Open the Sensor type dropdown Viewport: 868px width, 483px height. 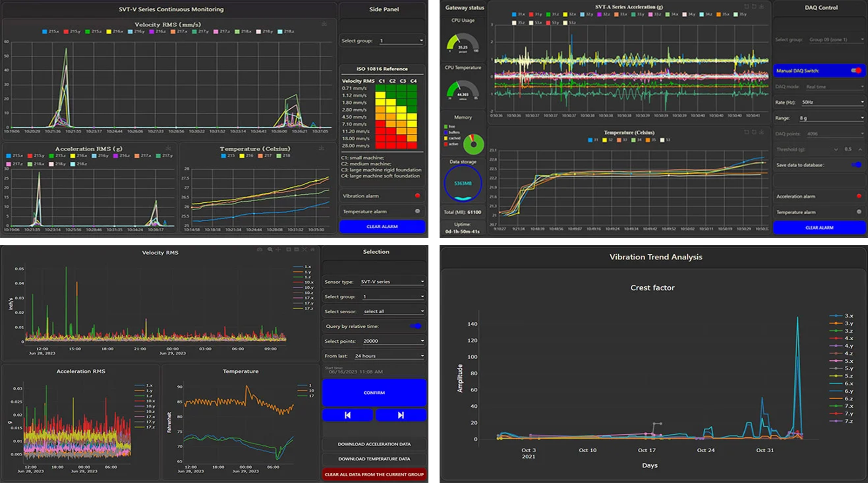392,282
